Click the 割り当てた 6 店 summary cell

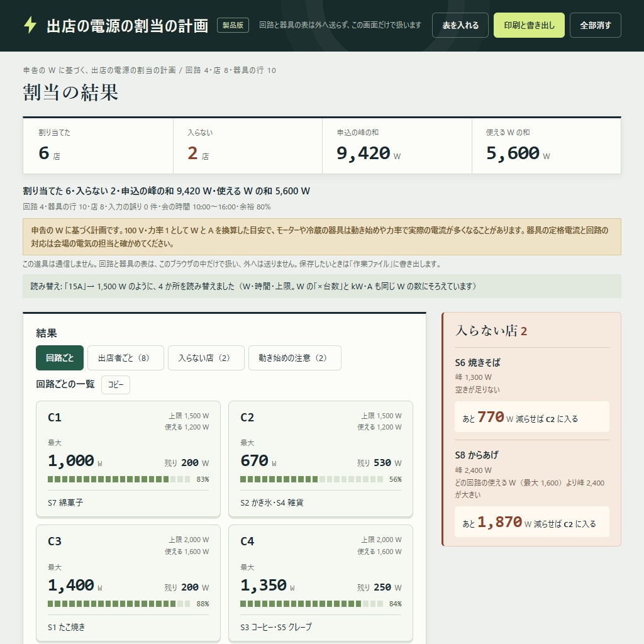(x=98, y=146)
